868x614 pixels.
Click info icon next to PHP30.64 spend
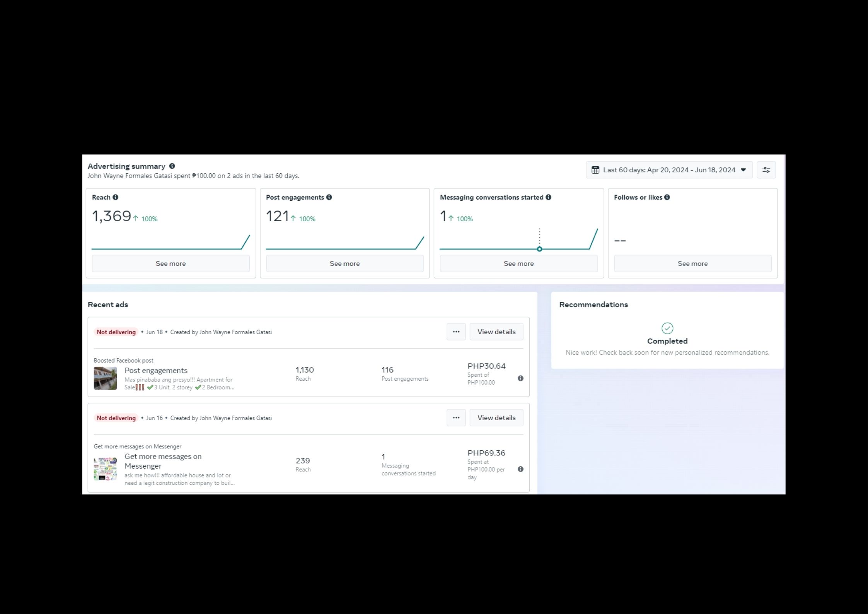click(520, 378)
